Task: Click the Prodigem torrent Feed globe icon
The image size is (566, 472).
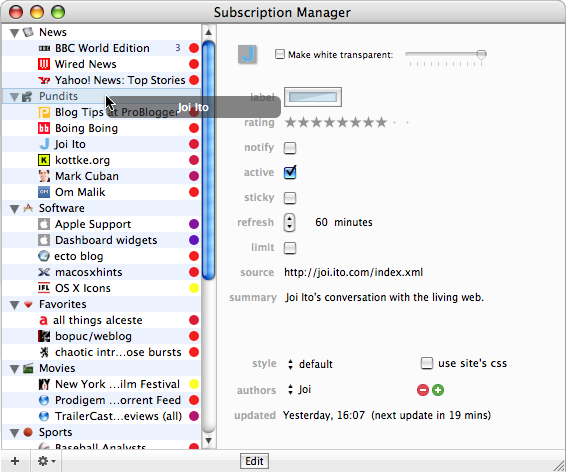Action: 44,400
